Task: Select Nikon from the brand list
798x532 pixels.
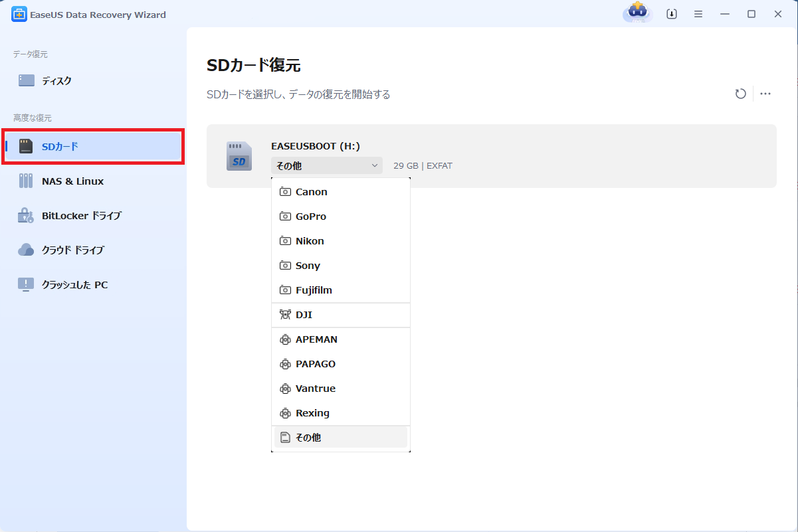Action: coord(310,240)
